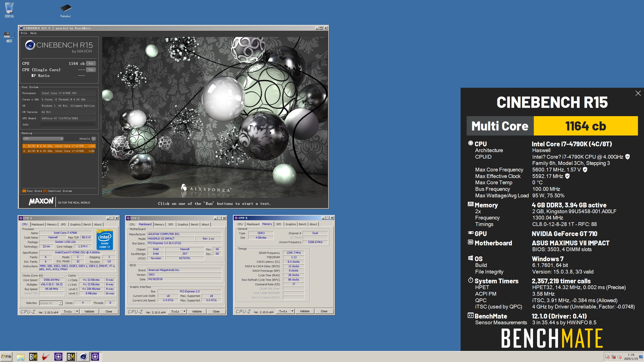Close the BenchMate overlay with the X

(x=638, y=93)
